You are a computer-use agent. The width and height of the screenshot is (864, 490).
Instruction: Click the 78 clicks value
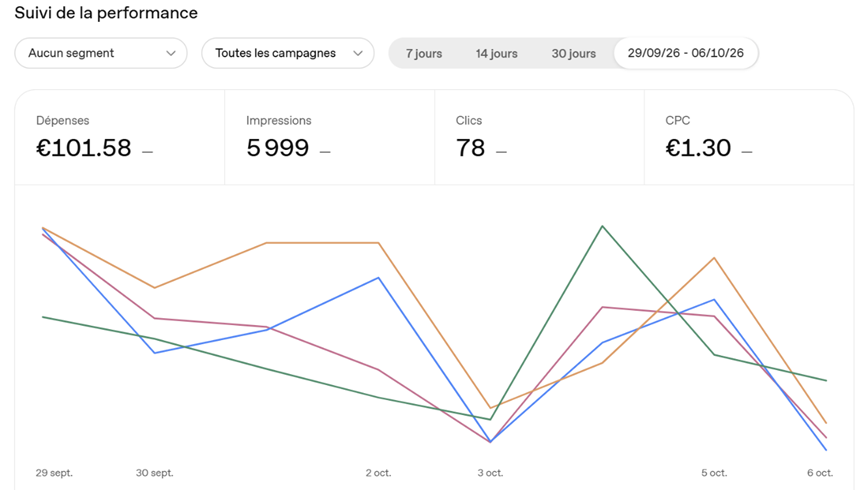tap(470, 148)
